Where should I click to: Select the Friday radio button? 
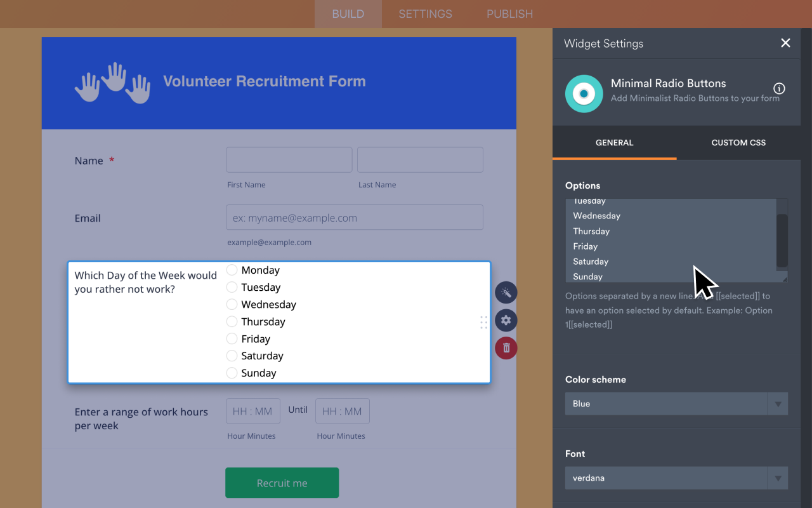[232, 338]
